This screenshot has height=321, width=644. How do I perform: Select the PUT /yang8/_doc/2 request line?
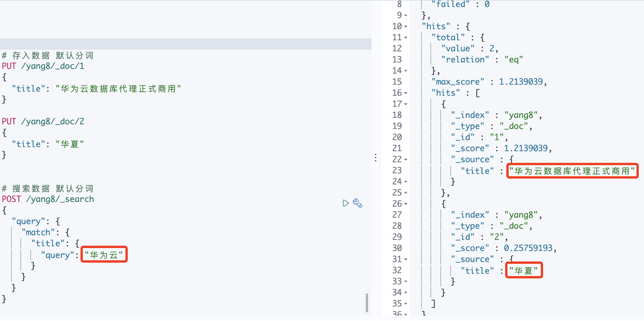[x=43, y=121]
